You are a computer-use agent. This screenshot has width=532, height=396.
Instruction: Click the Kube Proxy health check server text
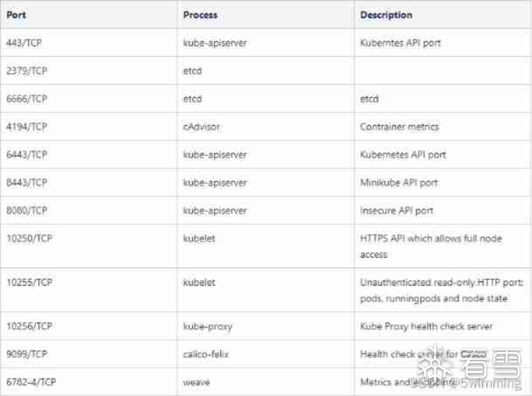pos(426,326)
